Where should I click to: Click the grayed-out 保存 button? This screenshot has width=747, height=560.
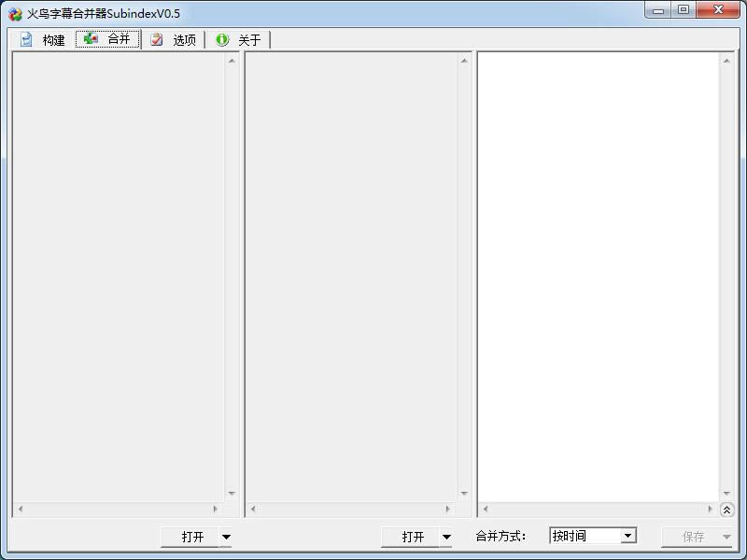(x=692, y=537)
